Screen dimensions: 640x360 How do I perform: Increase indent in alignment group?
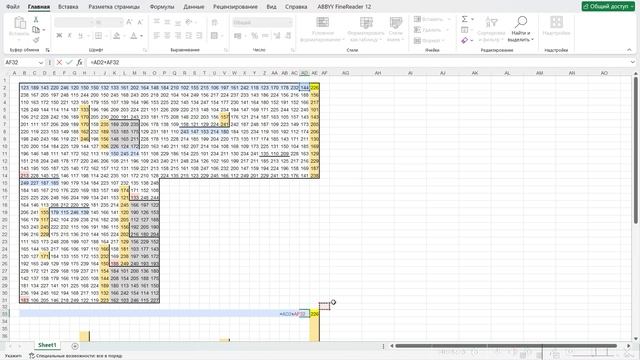pos(199,36)
